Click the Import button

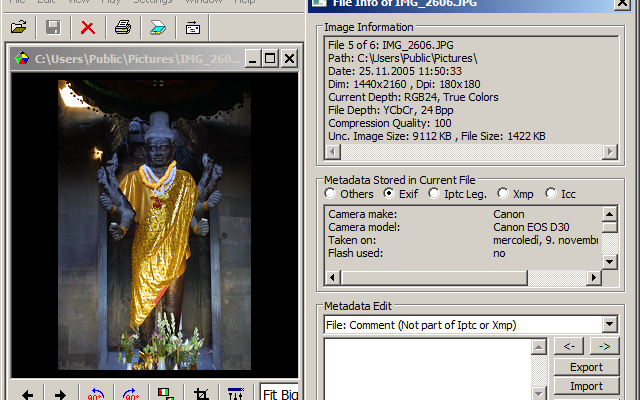[x=586, y=386]
